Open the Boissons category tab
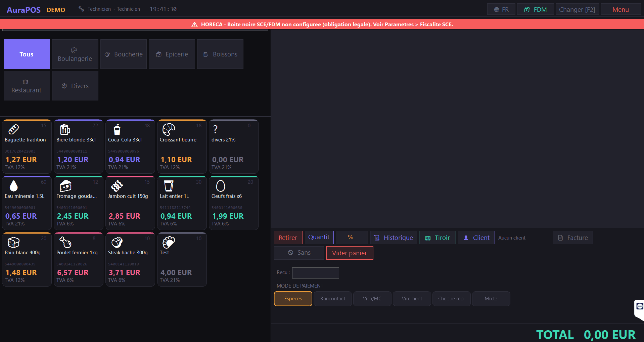644x342 pixels. [x=220, y=54]
